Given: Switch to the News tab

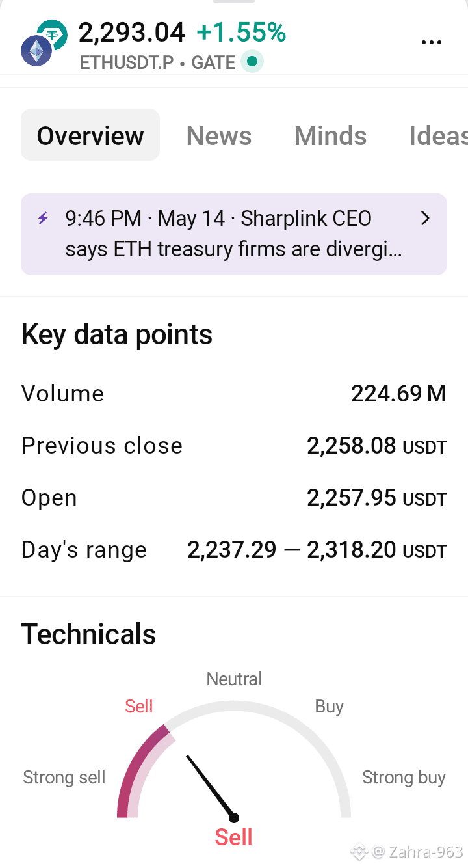Looking at the screenshot, I should [x=219, y=136].
